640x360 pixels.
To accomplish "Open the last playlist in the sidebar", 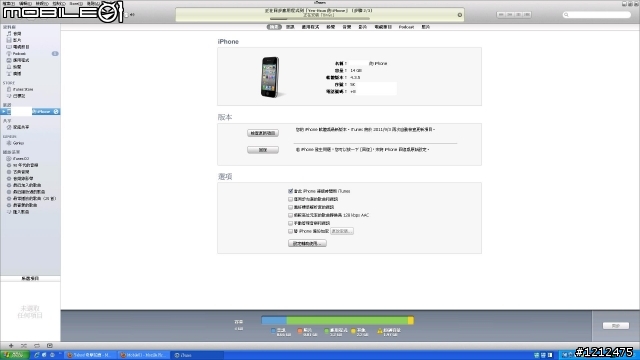I will coord(20,212).
